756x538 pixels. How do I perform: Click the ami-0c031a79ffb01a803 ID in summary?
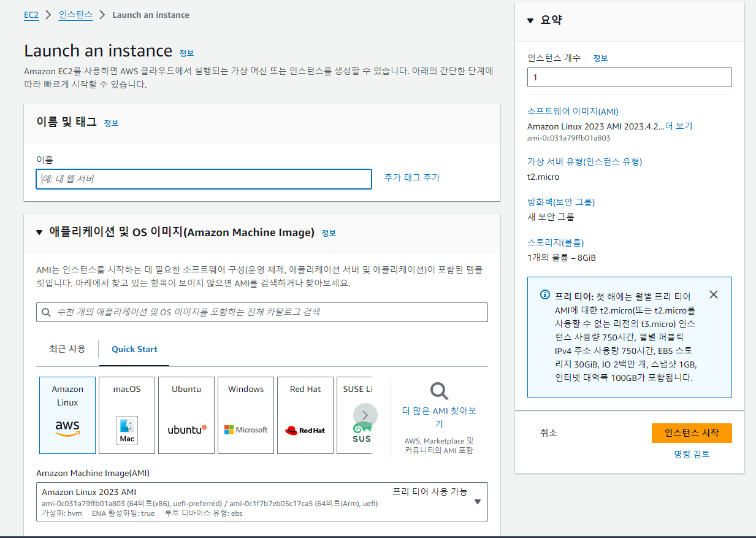[x=568, y=138]
